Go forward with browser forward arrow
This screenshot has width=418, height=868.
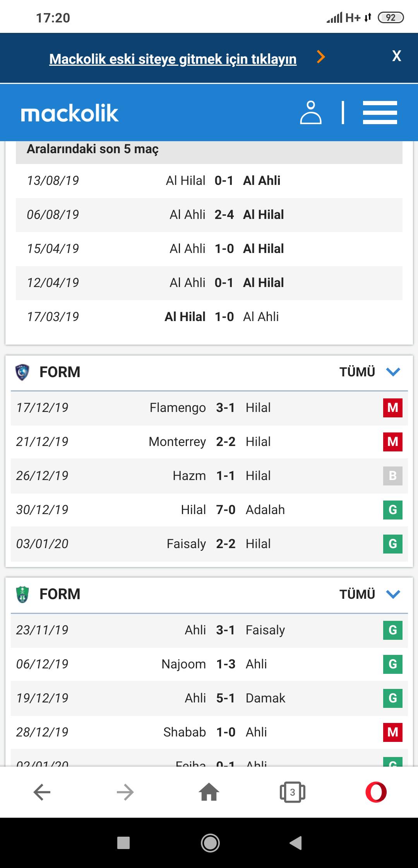coord(125,792)
